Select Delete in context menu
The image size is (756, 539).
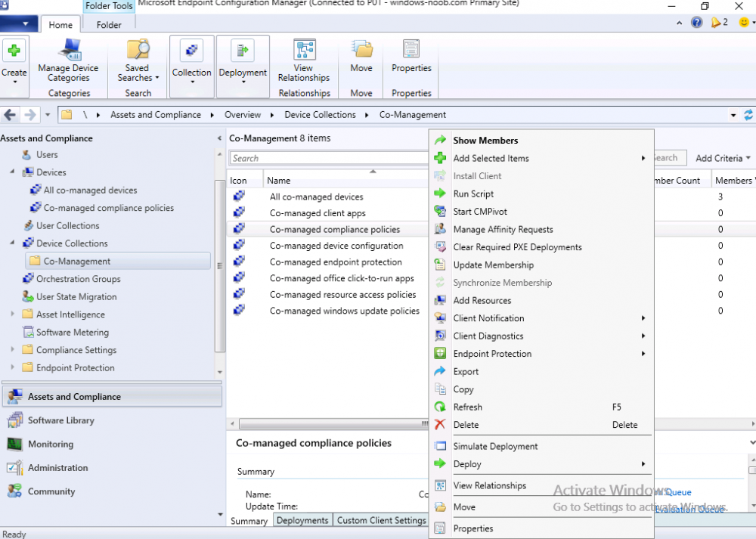click(541, 425)
